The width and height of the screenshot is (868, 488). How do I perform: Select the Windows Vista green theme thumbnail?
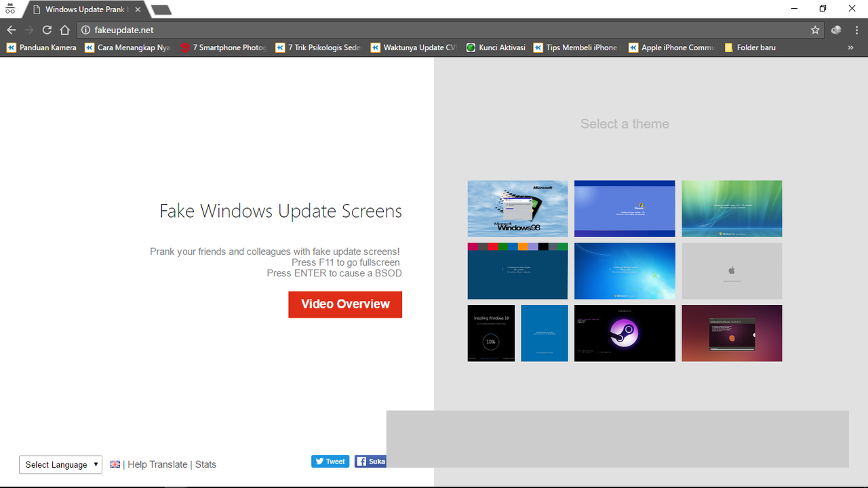732,209
